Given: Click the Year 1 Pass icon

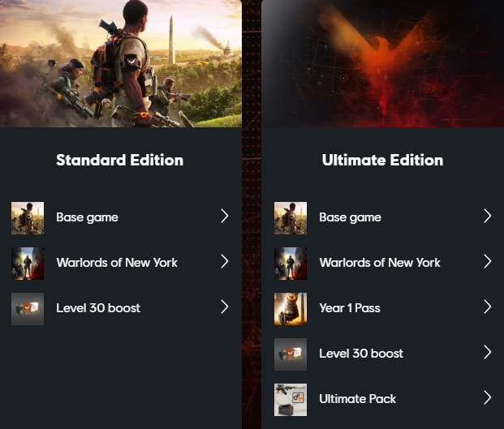Looking at the screenshot, I should point(291,309).
